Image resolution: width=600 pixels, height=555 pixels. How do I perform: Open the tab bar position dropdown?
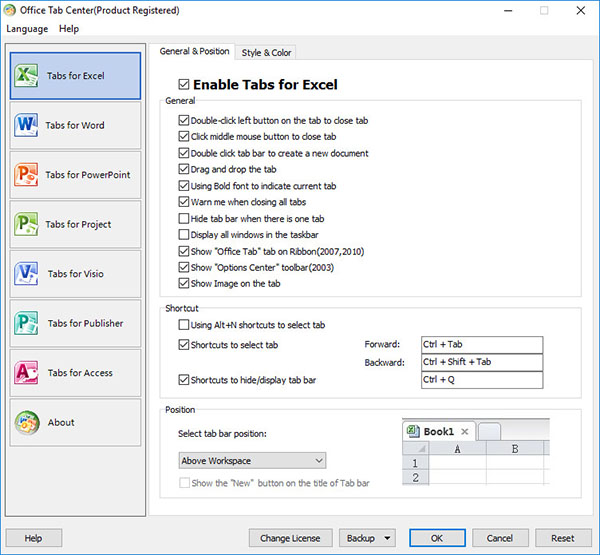point(252,460)
